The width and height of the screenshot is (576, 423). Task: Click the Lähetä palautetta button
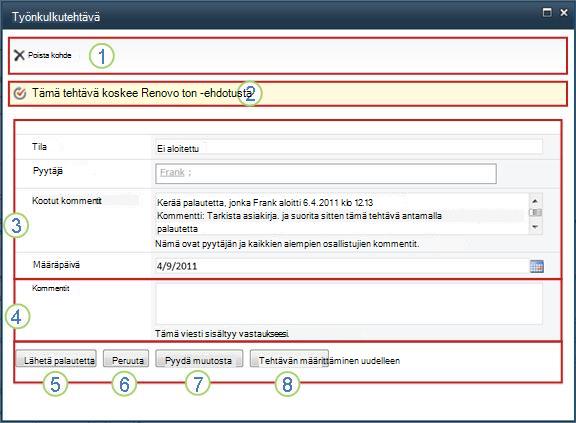click(x=56, y=359)
